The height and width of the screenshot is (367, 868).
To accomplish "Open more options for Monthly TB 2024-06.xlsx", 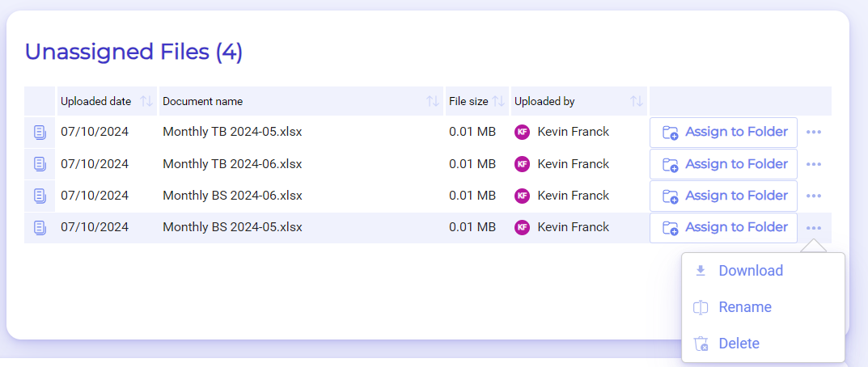I will point(814,164).
